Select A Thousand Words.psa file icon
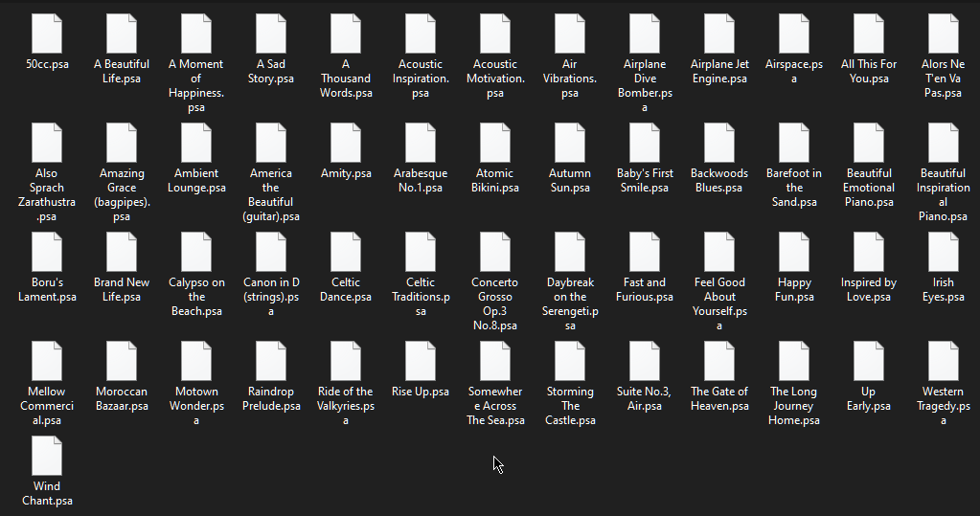The height and width of the screenshot is (516, 980). 346,34
